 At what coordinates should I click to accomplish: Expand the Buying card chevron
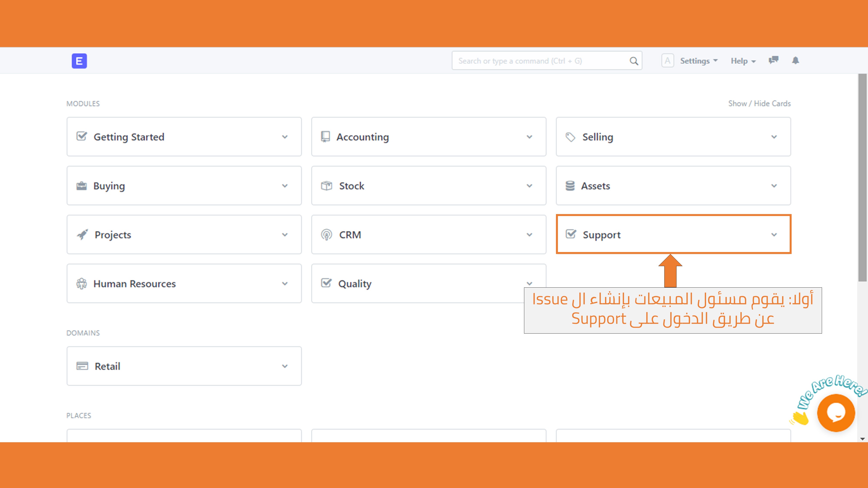tap(285, 186)
